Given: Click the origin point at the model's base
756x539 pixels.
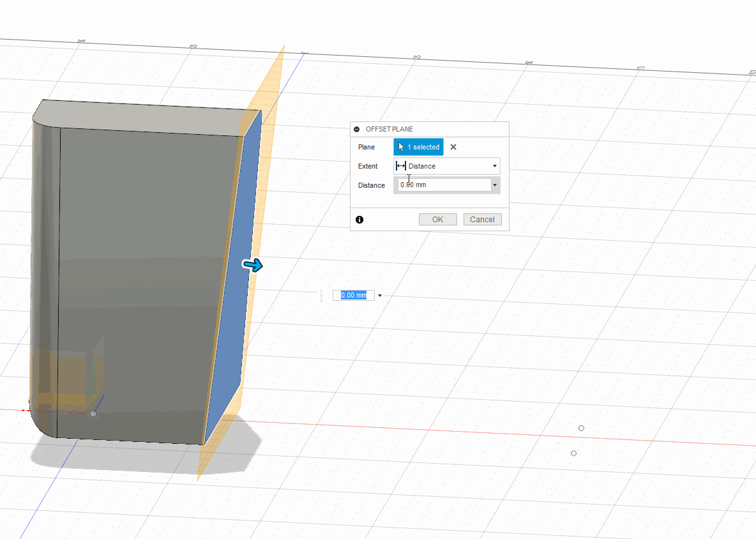Looking at the screenshot, I should [93, 413].
